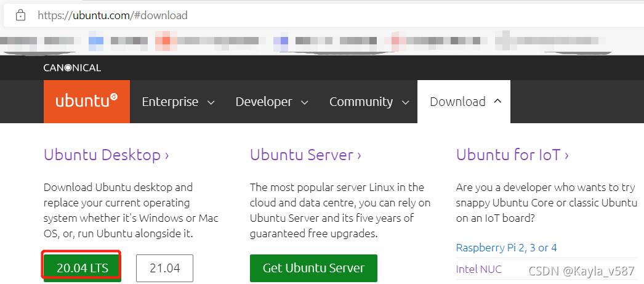Viewport: 644px width, 284px height.
Task: Click the text 'guaranteed free upgrades.'
Action: pos(314,234)
